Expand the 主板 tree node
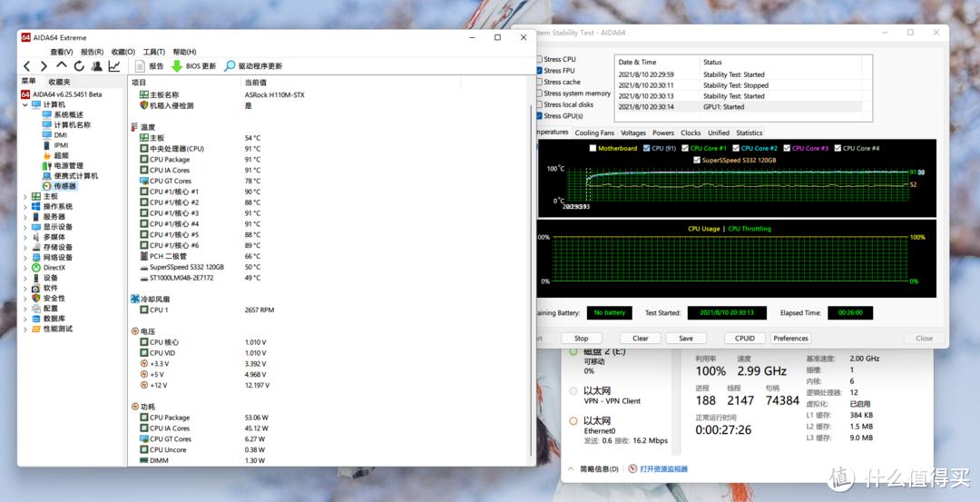This screenshot has height=502, width=980. point(25,196)
